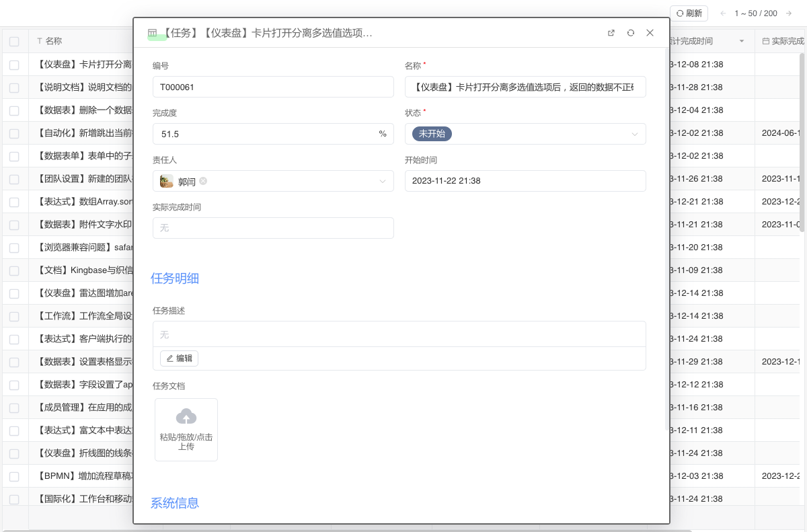Jump to the 任务明细 section
Viewport: 807px width, 532px height.
(x=175, y=278)
